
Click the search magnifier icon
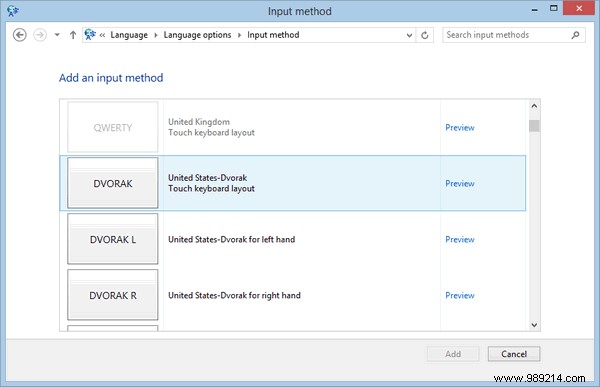[x=575, y=35]
